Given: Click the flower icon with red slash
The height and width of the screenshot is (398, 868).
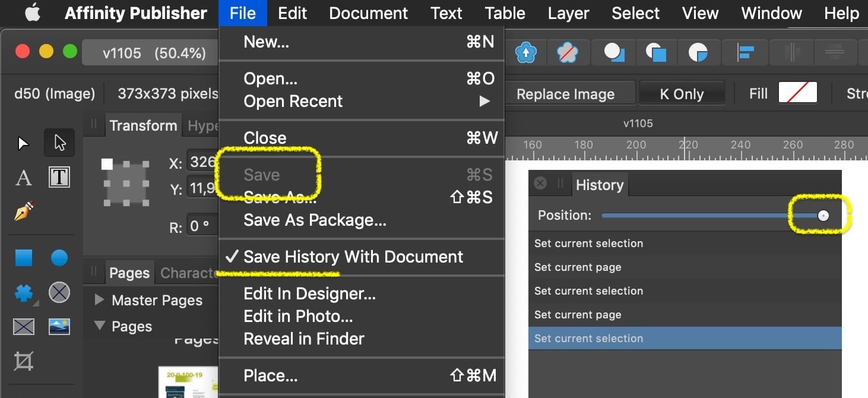Looking at the screenshot, I should (568, 53).
